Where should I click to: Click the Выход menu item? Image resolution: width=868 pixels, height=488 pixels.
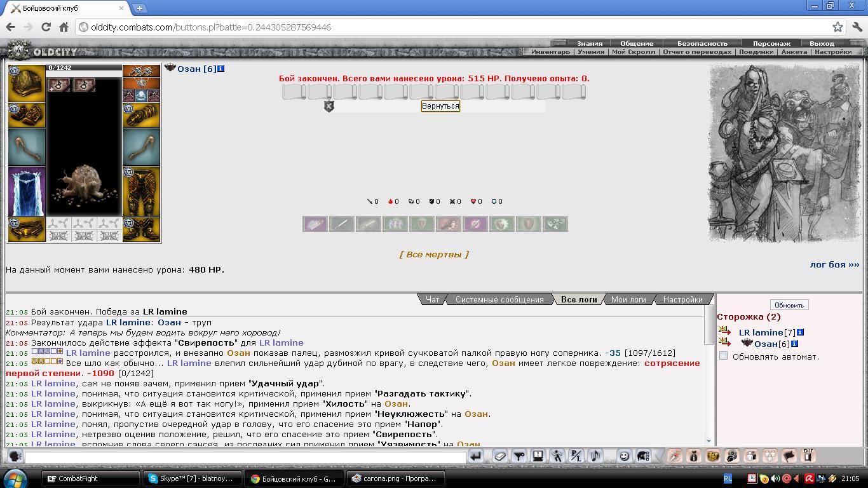point(822,44)
